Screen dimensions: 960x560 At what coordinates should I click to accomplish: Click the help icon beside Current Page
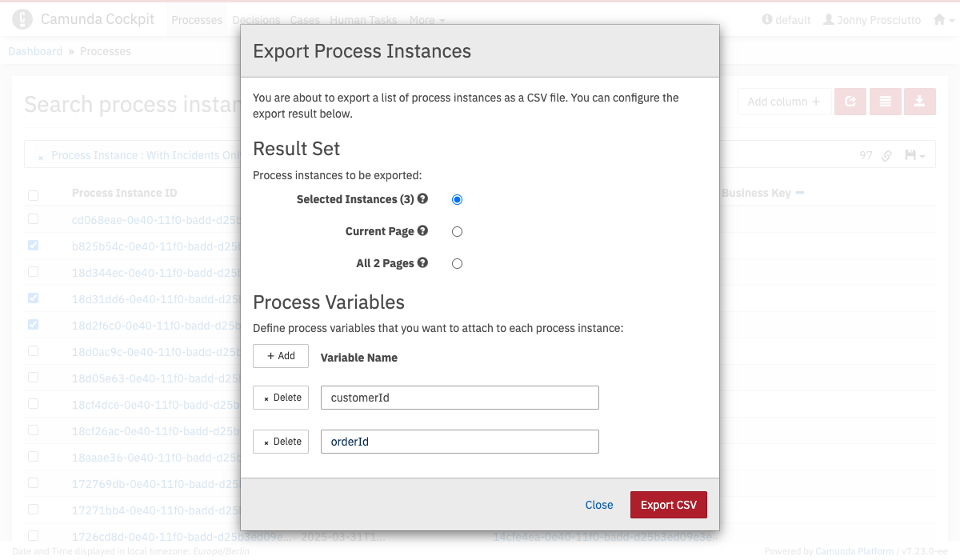pos(422,231)
